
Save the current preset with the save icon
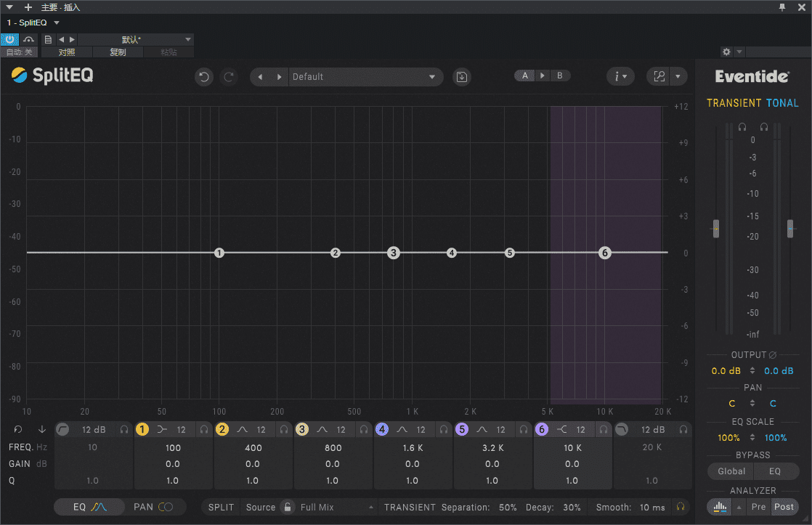(x=461, y=77)
